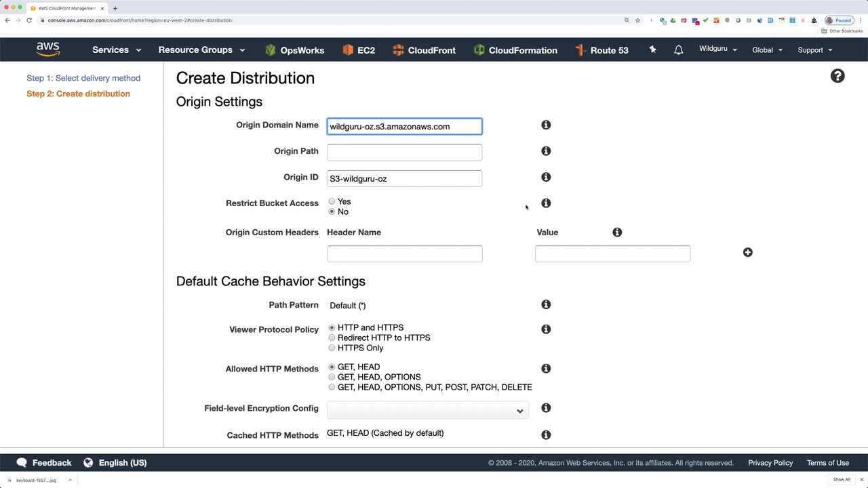This screenshot has height=488, width=868.
Task: Select Redirect HTTP to HTTPS option
Action: point(332,338)
